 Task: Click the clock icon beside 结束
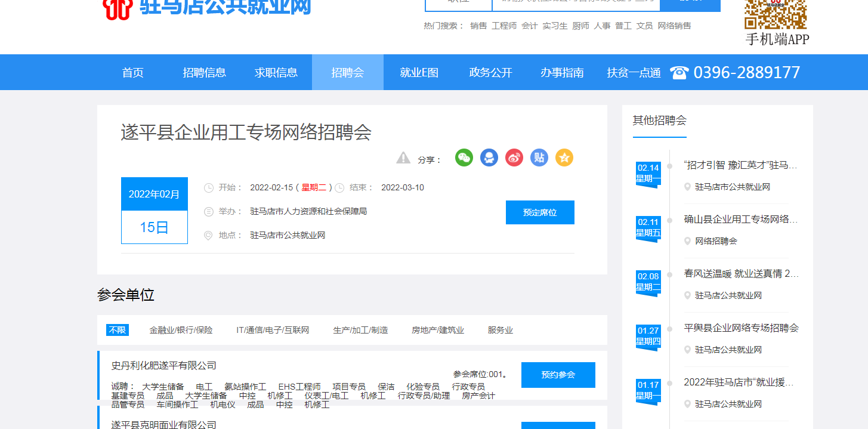pyautogui.click(x=339, y=188)
